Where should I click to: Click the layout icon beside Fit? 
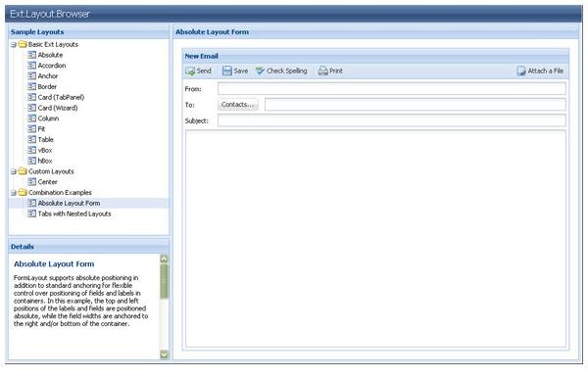click(x=32, y=128)
